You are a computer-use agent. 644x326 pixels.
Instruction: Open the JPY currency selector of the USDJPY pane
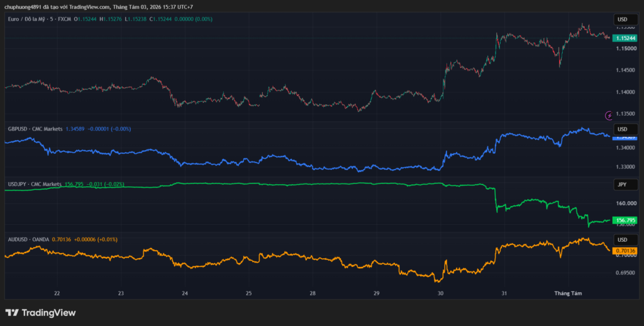[x=626, y=185]
